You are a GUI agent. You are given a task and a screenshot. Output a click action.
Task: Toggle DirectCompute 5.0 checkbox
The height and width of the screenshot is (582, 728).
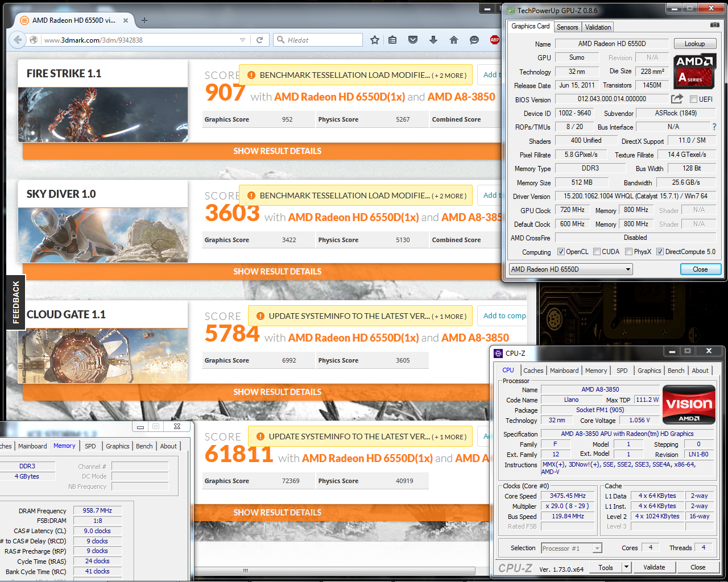tap(660, 251)
